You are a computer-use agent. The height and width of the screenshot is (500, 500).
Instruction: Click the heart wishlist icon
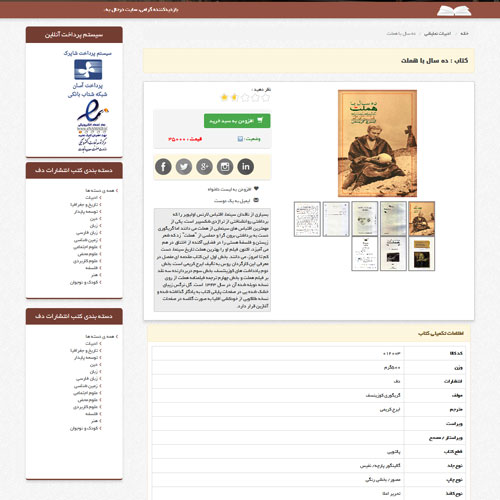point(256,189)
